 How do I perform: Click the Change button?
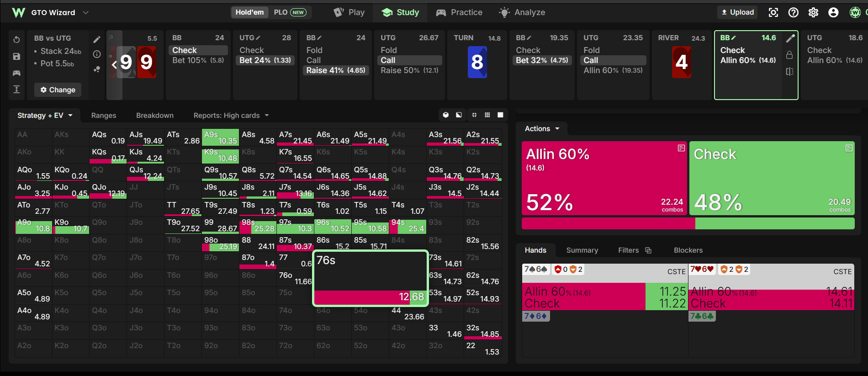point(58,90)
